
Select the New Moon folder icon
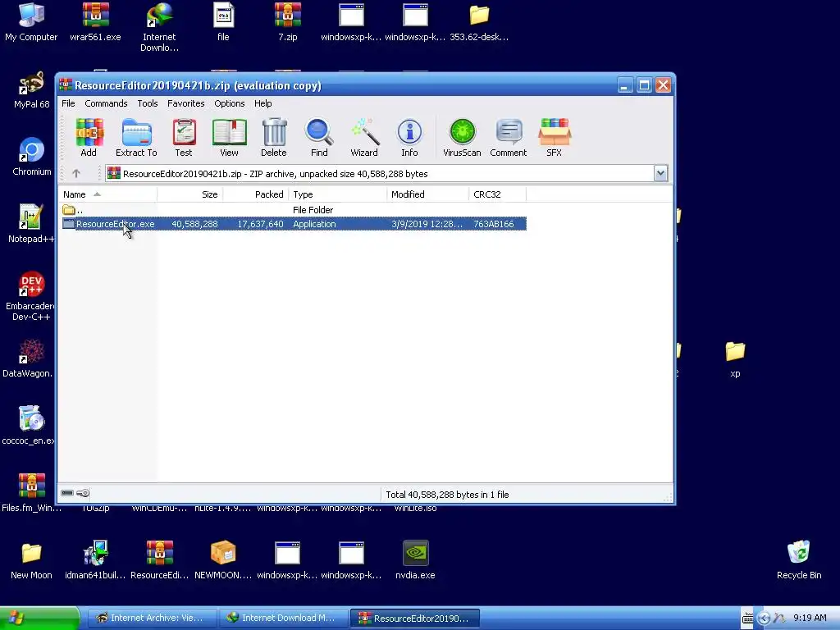coord(31,560)
